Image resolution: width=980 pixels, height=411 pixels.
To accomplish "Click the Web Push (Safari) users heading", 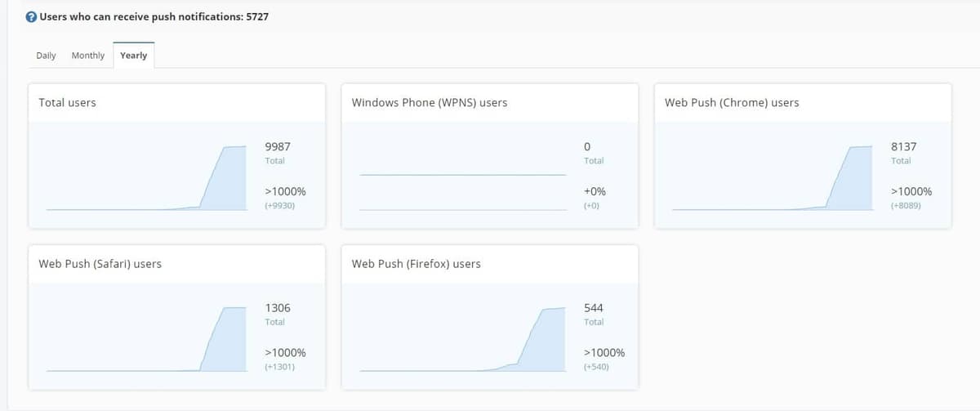I will point(100,264).
